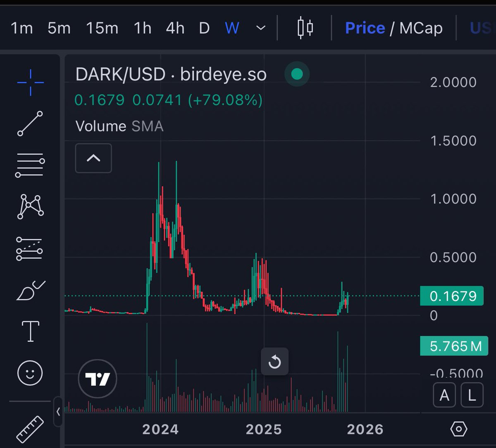Open the Fib retracement tool
The width and height of the screenshot is (496, 448).
[x=30, y=164]
